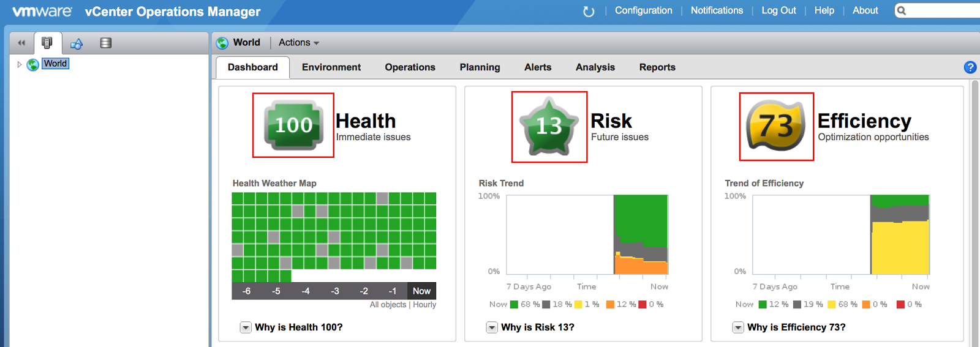
Task: Click the Risk 13 star badge
Action: [x=549, y=127]
